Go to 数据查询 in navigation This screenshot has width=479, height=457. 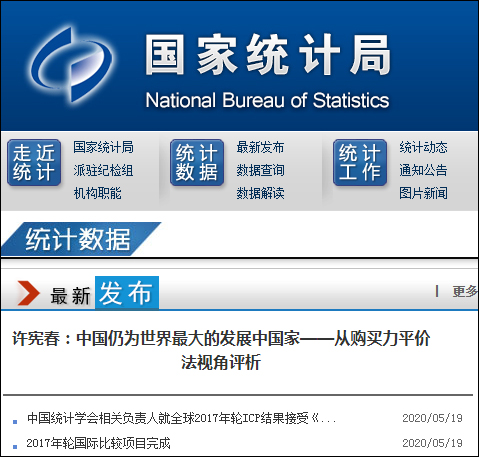tap(260, 170)
